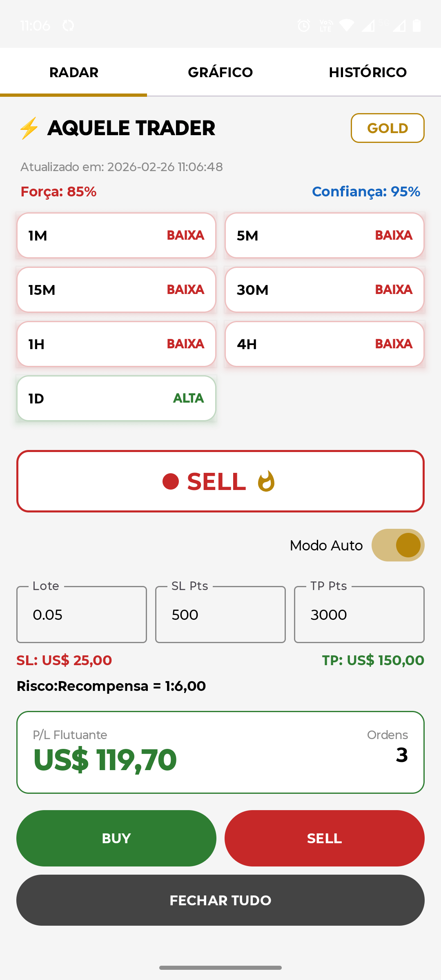Open the GOLD symbol selector
Viewport: 441px width, 980px height.
[x=387, y=128]
